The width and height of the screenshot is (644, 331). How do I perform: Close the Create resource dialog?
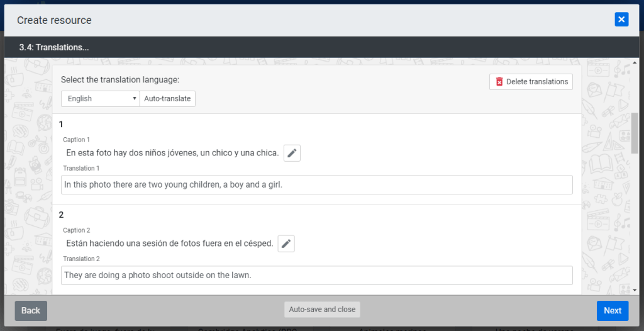tap(621, 20)
